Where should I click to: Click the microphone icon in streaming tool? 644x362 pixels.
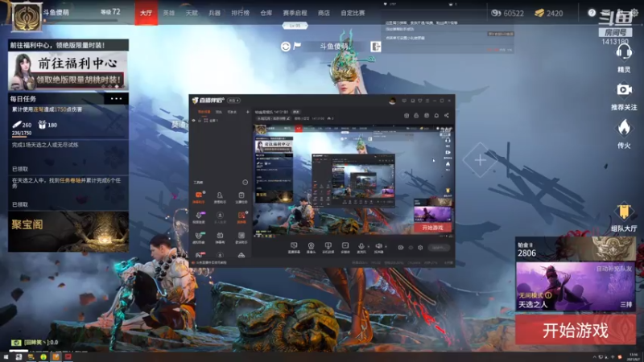click(361, 247)
